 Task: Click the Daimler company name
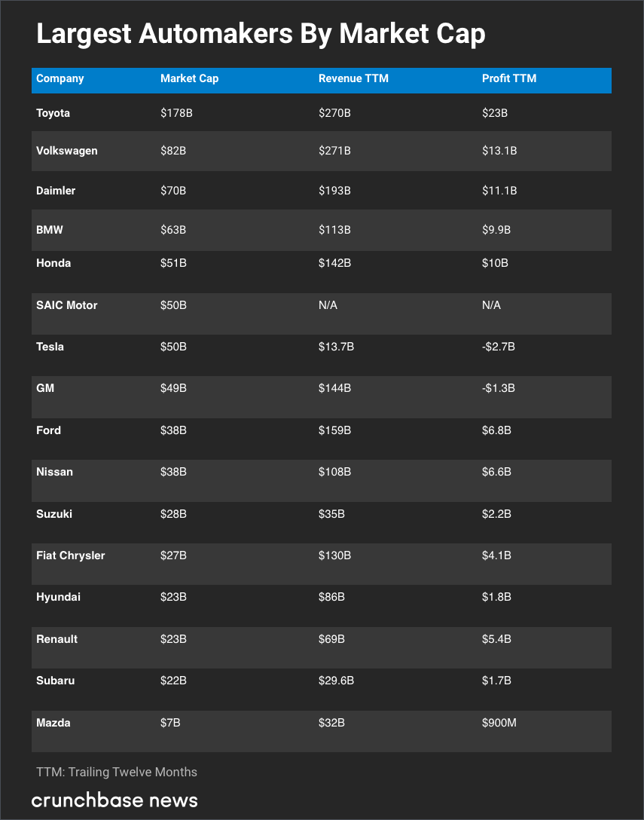coord(56,191)
